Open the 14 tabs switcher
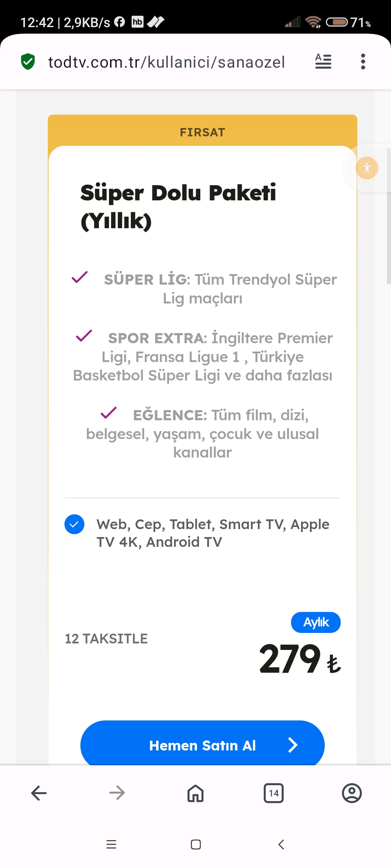 click(x=274, y=793)
